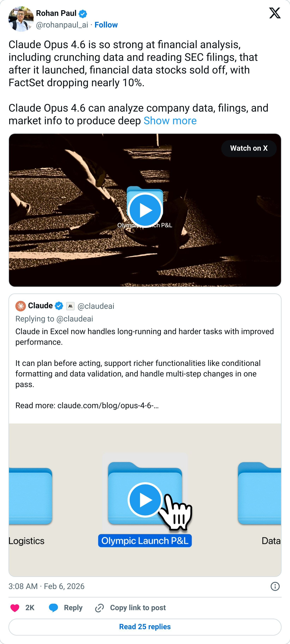The width and height of the screenshot is (290, 644).
Task: Click the heart like icon
Action: pyautogui.click(x=15, y=608)
